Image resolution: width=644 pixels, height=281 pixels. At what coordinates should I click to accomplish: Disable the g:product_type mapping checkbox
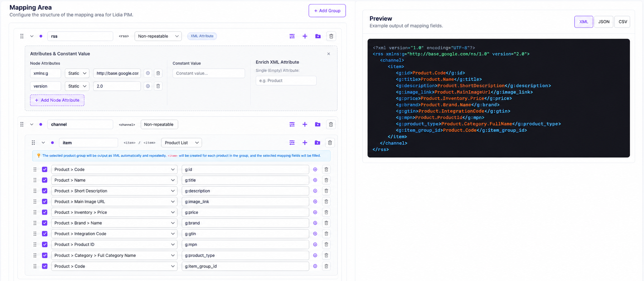point(45,255)
